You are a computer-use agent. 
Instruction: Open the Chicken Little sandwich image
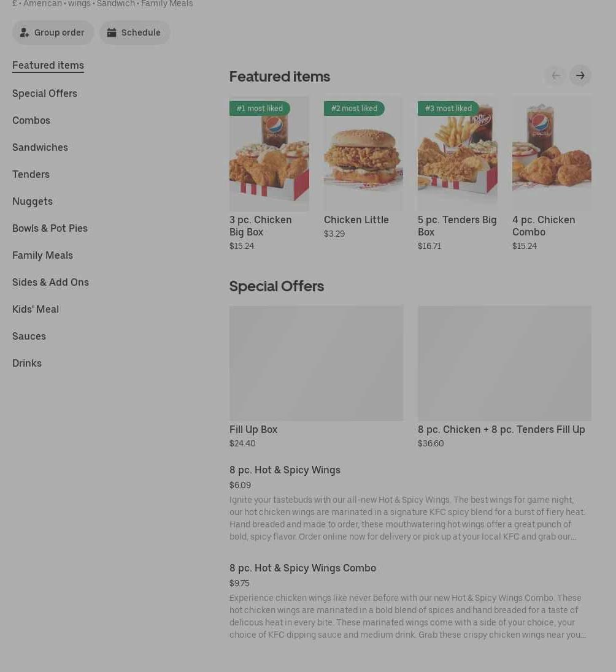click(x=363, y=153)
